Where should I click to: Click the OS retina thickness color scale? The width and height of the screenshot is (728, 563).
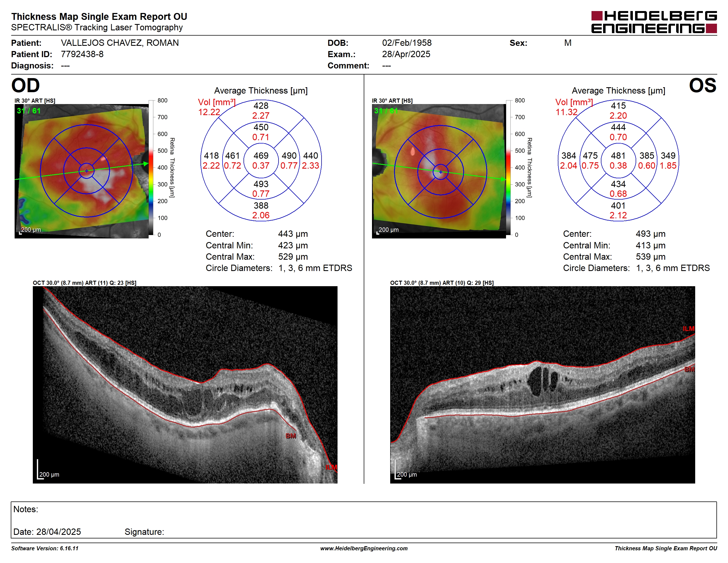(508, 168)
